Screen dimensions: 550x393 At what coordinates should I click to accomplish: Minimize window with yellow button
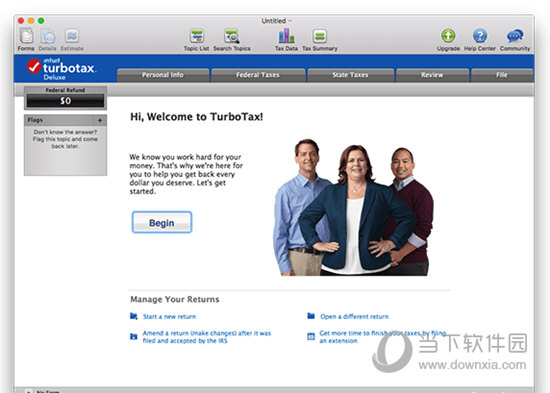[x=31, y=21]
